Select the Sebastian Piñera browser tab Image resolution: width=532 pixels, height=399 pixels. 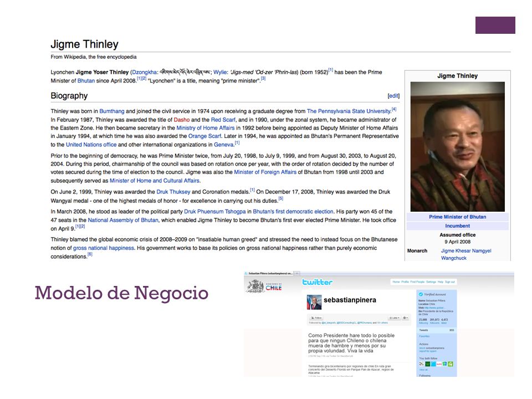(x=269, y=273)
